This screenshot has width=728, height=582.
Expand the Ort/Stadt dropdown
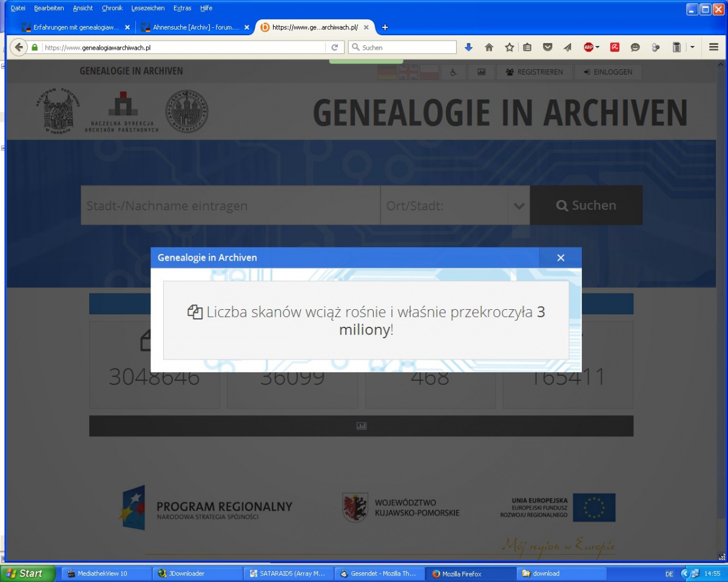click(x=518, y=206)
